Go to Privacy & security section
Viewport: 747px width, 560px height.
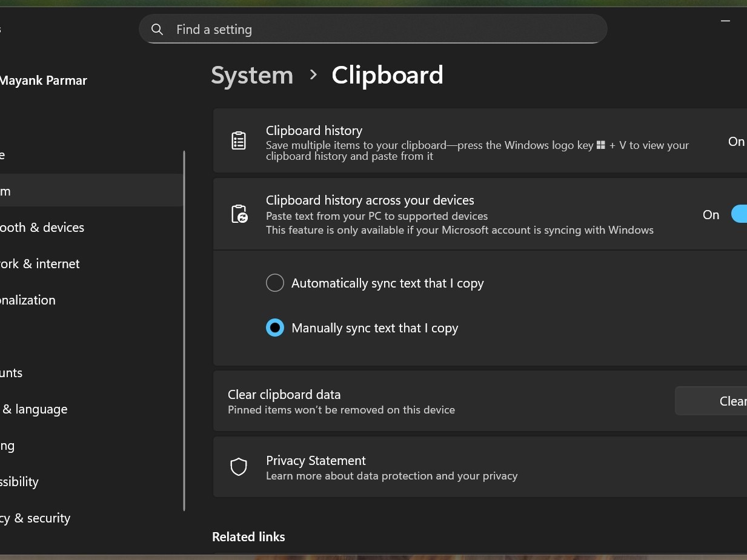coord(36,518)
